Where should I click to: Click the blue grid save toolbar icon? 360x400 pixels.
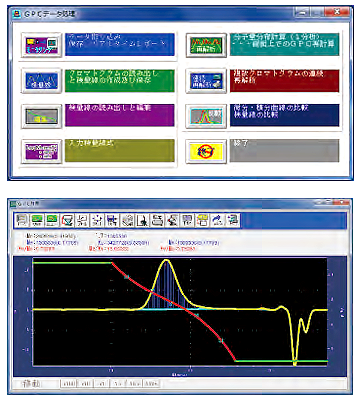112,220
